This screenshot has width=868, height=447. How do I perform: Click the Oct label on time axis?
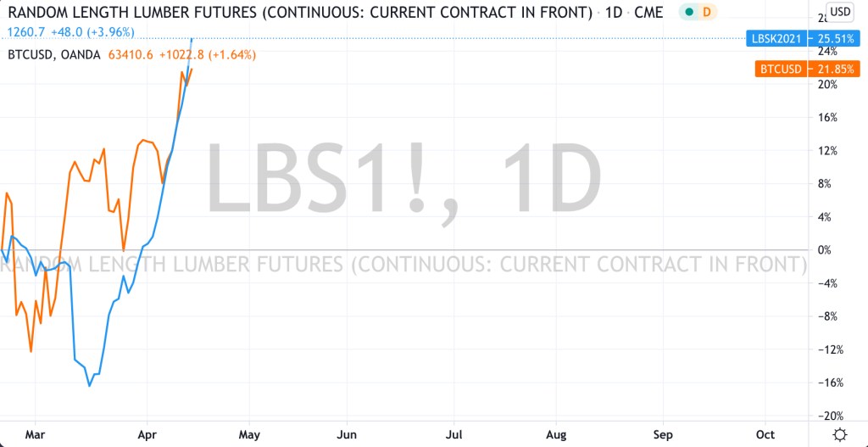765,434
